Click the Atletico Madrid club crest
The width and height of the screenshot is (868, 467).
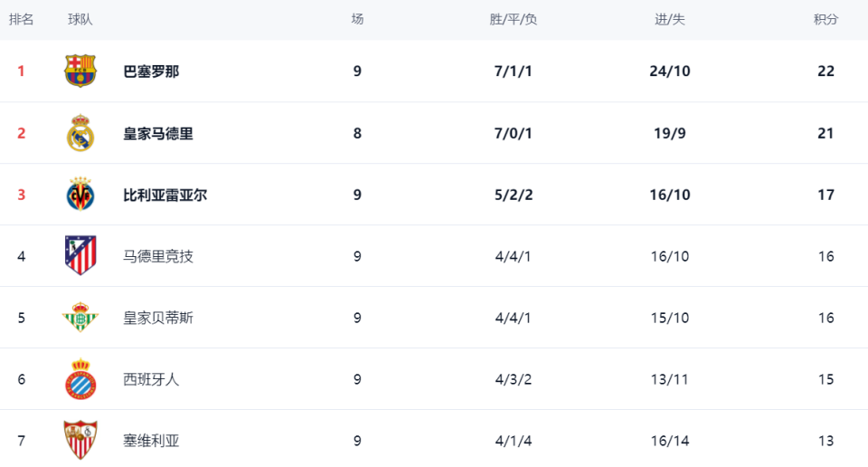80,256
